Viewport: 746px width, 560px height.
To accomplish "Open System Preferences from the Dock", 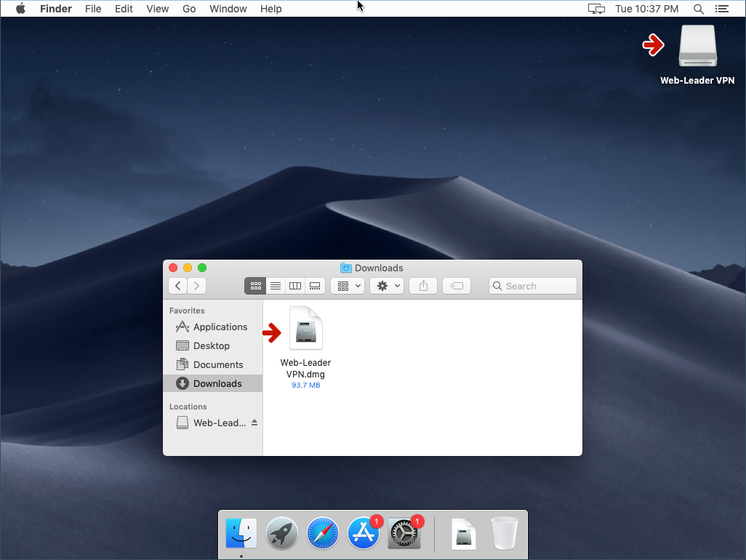I will coord(404,533).
